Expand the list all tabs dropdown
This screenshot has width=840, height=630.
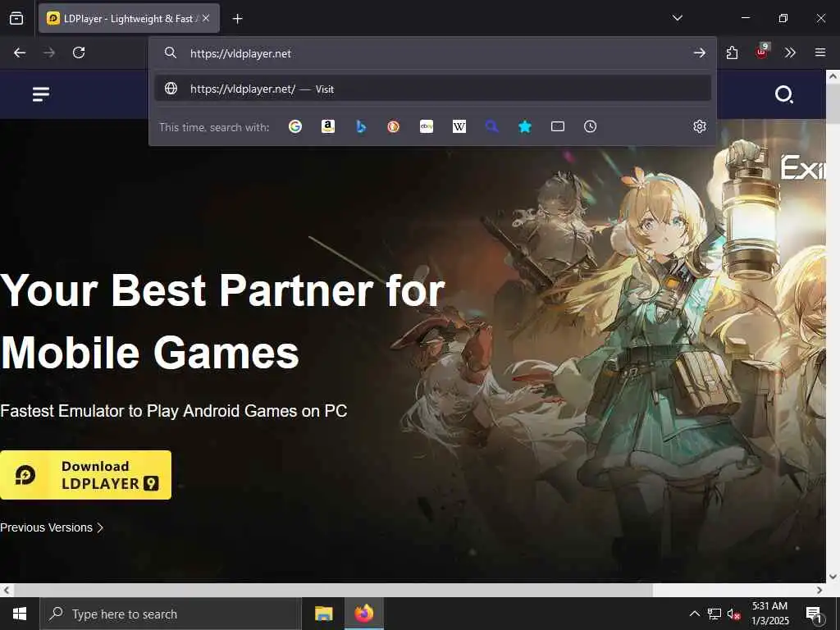point(678,18)
